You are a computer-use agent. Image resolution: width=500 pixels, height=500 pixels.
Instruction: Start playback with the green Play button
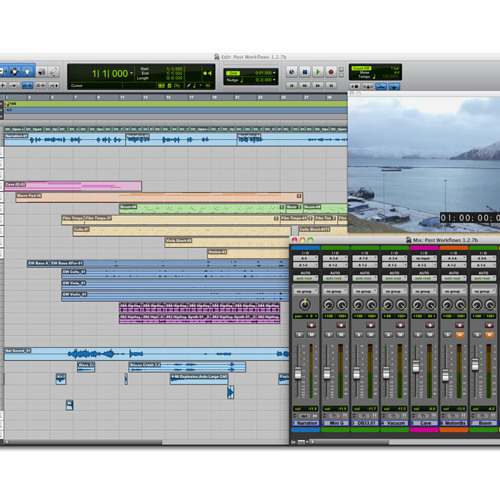click(318, 72)
